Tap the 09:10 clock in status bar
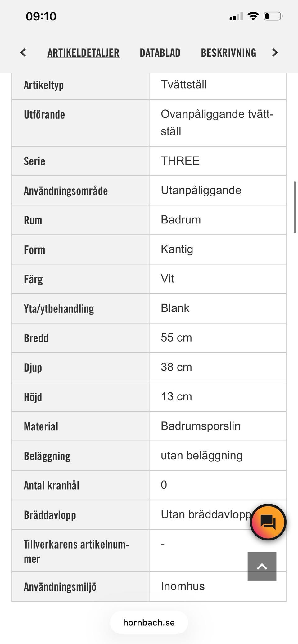The width and height of the screenshot is (298, 644). (x=41, y=16)
